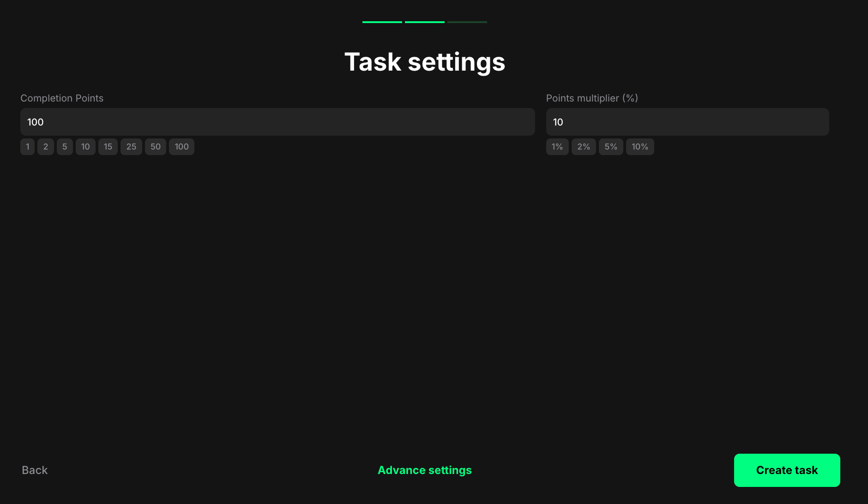Click the Completion Points label
This screenshot has height=504, width=868.
(x=62, y=98)
